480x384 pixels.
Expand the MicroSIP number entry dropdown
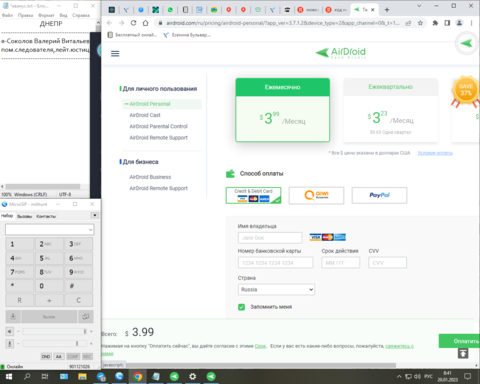click(90, 230)
